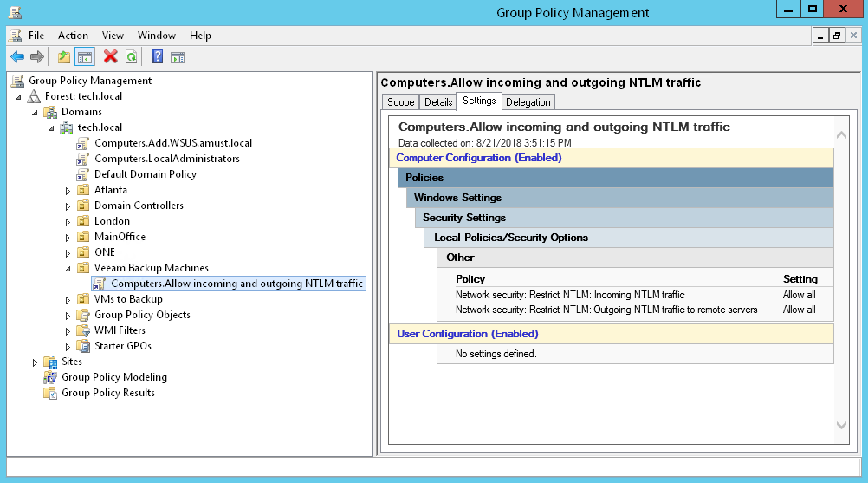Click the red Delete icon
The height and width of the screenshot is (483, 868).
[110, 57]
